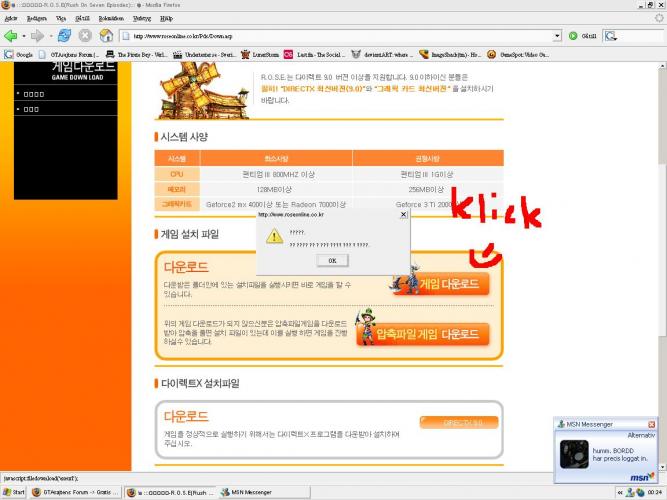Expand the address bar URL dropdown
667x500 pixels.
tap(557, 36)
